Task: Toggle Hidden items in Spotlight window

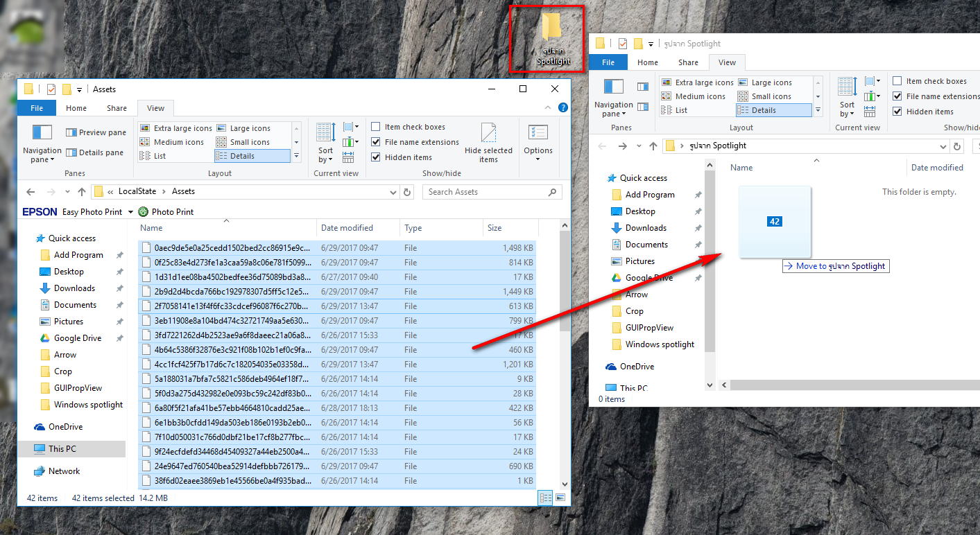Action: [x=923, y=112]
